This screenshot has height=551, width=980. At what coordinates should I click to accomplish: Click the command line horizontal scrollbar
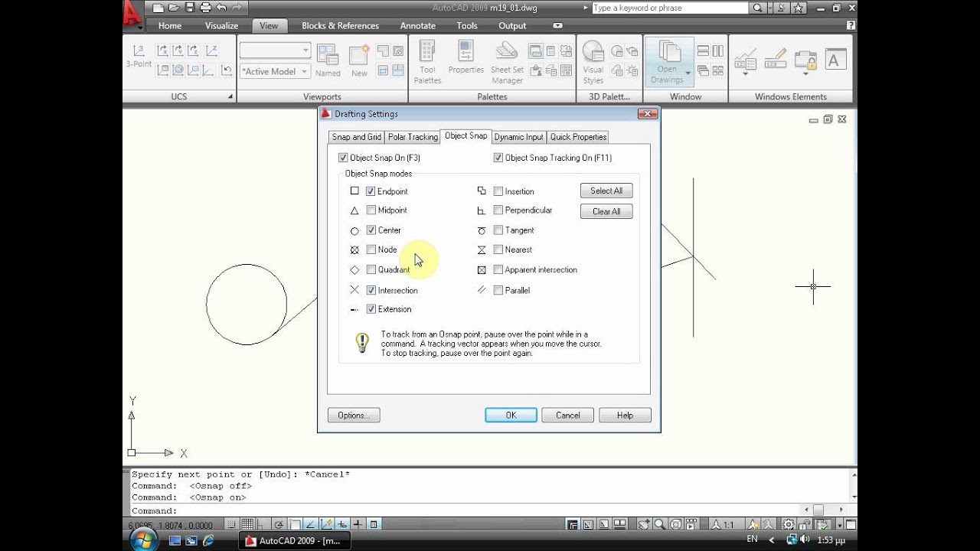tap(822, 510)
